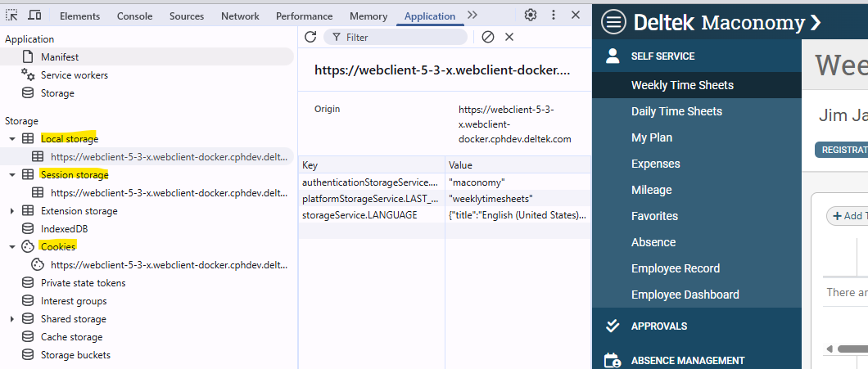The width and height of the screenshot is (868, 369).
Task: Open Daily Time Sheets in sidebar
Action: tap(676, 111)
